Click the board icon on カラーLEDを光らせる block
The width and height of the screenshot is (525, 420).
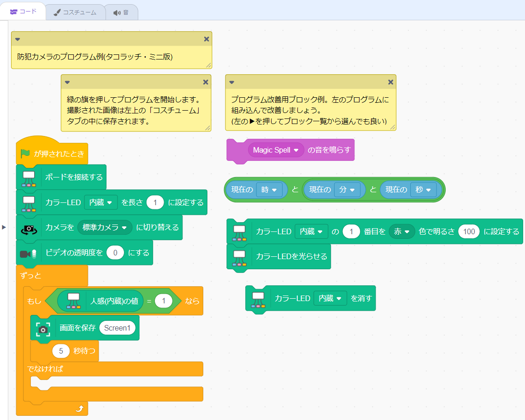239,257
